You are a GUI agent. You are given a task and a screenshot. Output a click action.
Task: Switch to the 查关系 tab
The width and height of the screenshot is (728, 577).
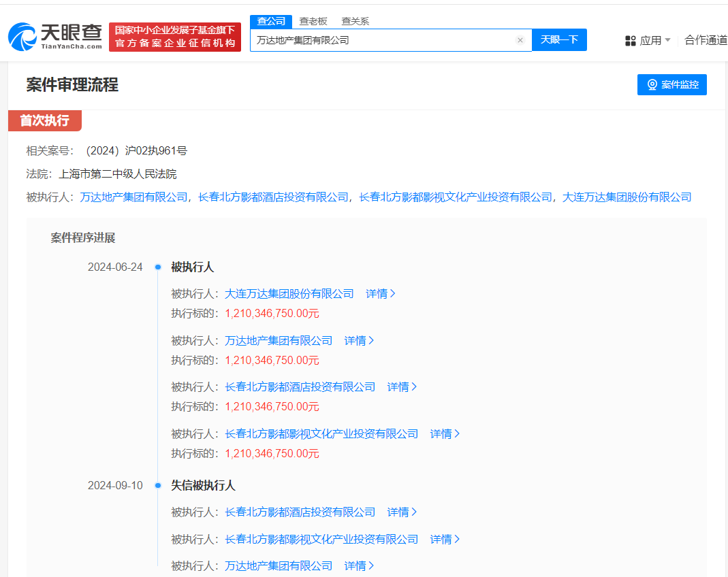(355, 21)
